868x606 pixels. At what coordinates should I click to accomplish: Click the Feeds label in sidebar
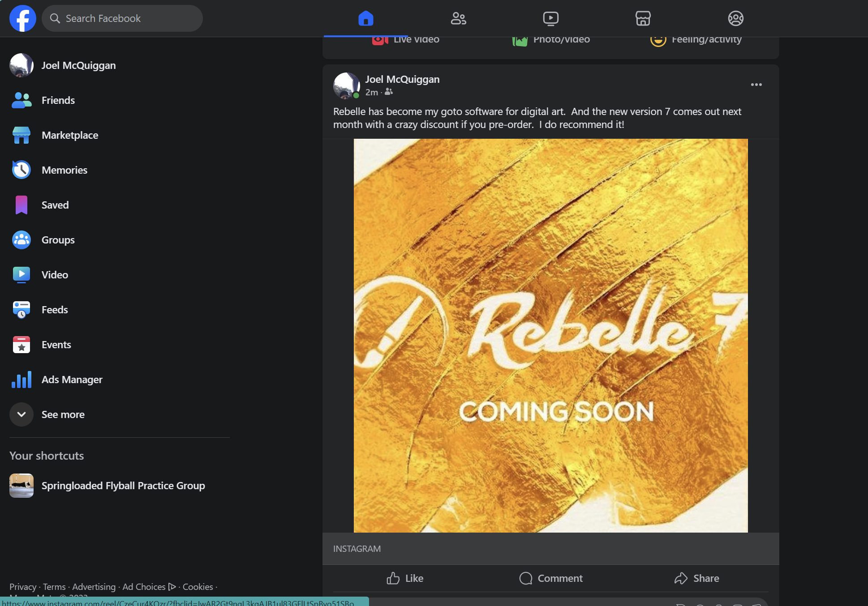click(x=55, y=310)
